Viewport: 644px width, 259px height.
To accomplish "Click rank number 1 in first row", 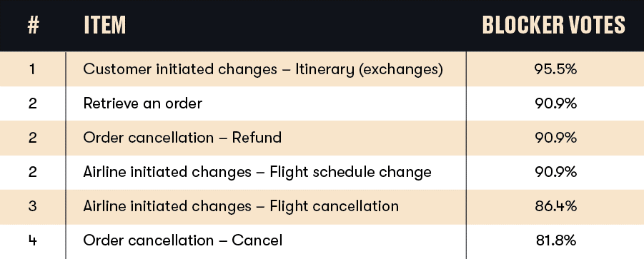I will pos(32,69).
